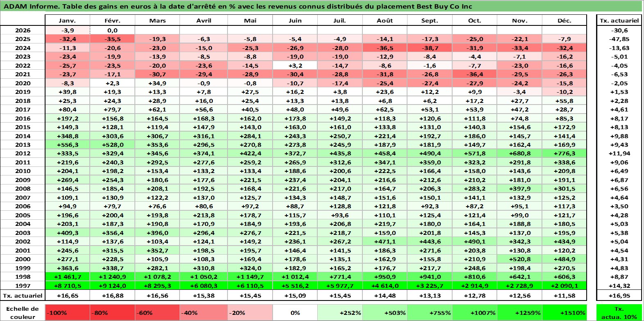Select the '+16,88' value in bottom row
The width and height of the screenshot is (644, 321).
112,296
